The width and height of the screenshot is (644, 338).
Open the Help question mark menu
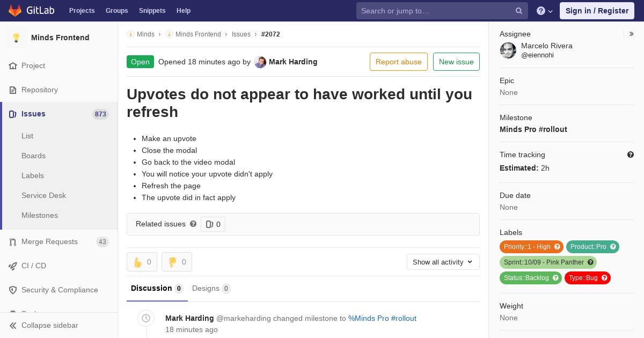click(545, 11)
